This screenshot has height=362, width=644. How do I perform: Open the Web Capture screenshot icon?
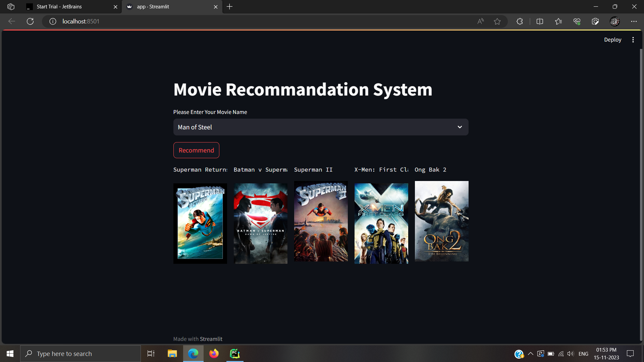595,21
